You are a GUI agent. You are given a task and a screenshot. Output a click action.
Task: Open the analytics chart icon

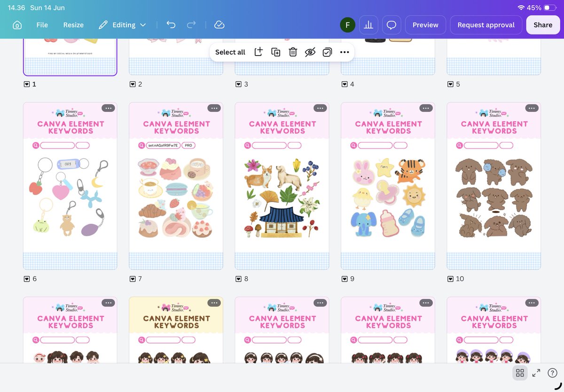coord(368,25)
